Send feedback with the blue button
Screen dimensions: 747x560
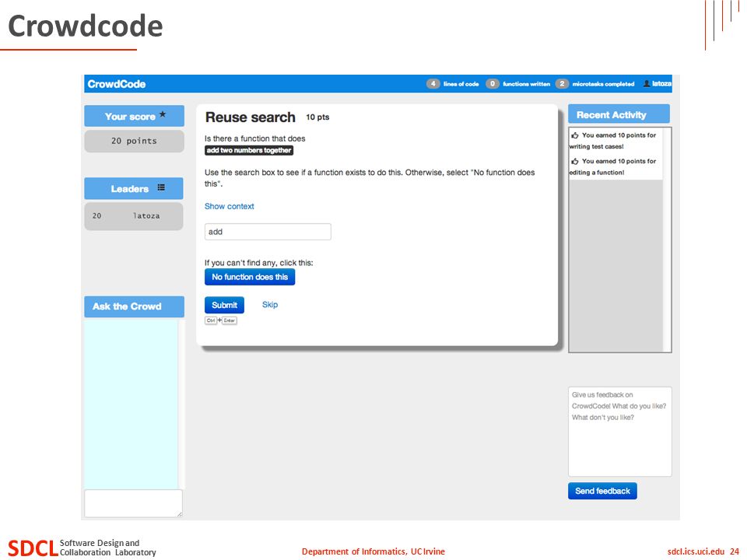coord(602,491)
